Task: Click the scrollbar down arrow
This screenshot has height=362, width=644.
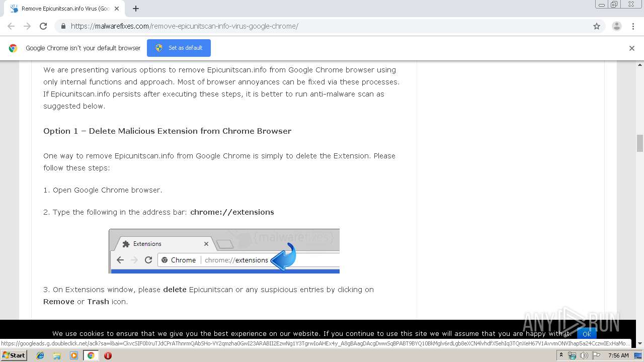Action: (x=640, y=344)
